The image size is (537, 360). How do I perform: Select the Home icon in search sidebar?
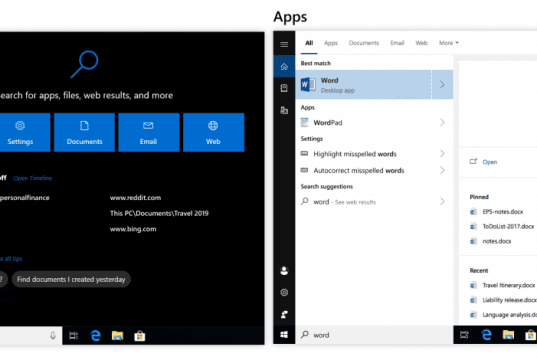click(x=284, y=66)
